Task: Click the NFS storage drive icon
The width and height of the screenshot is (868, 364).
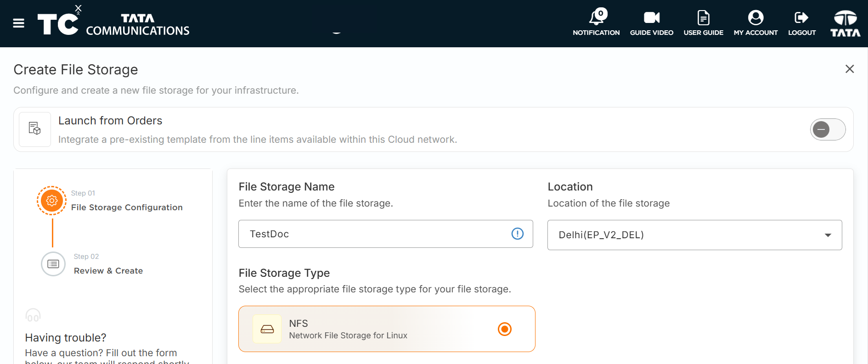Action: [267, 329]
